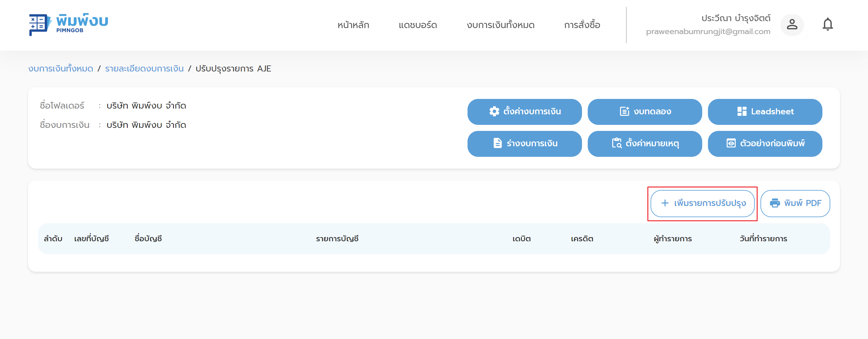Click printer icon on พิมพ์ PDF button
This screenshot has height=339, width=868.
tap(775, 203)
